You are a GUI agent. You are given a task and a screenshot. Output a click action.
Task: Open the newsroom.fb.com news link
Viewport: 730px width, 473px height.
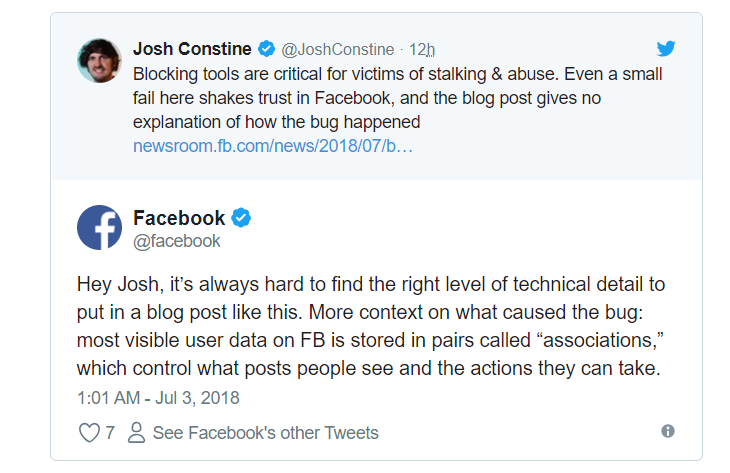coord(273,146)
